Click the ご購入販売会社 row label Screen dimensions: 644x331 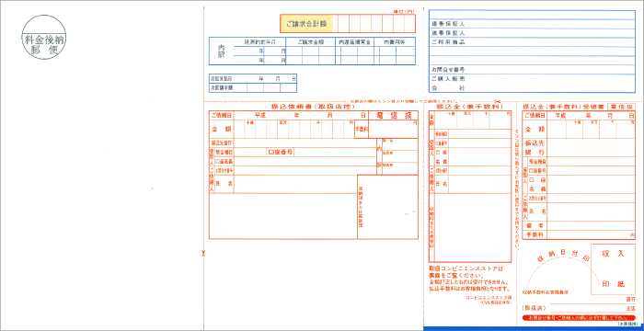[x=448, y=83]
